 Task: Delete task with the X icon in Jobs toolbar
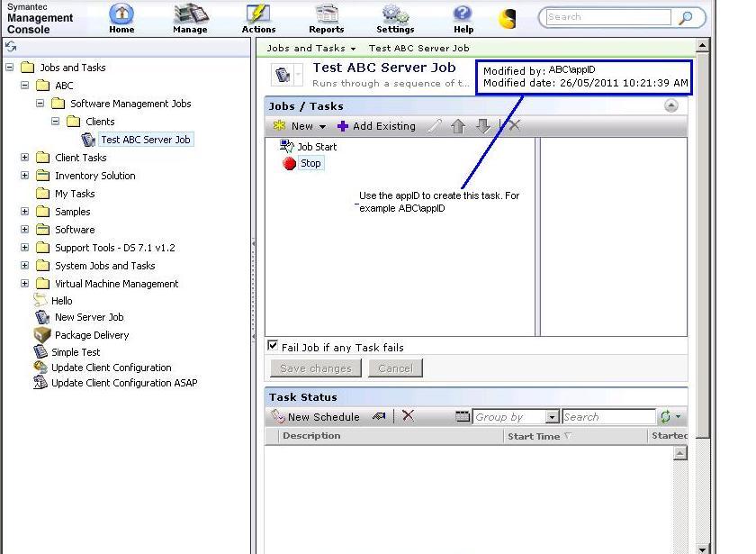click(515, 125)
